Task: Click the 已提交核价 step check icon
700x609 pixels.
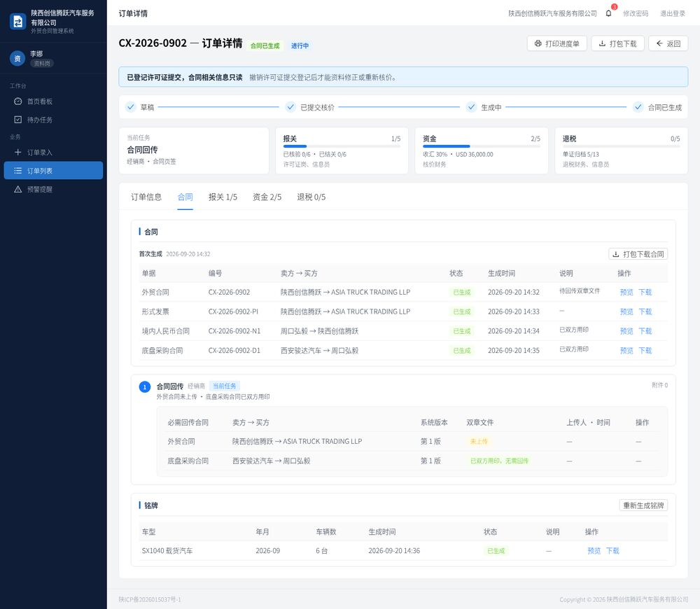Action: (x=290, y=107)
